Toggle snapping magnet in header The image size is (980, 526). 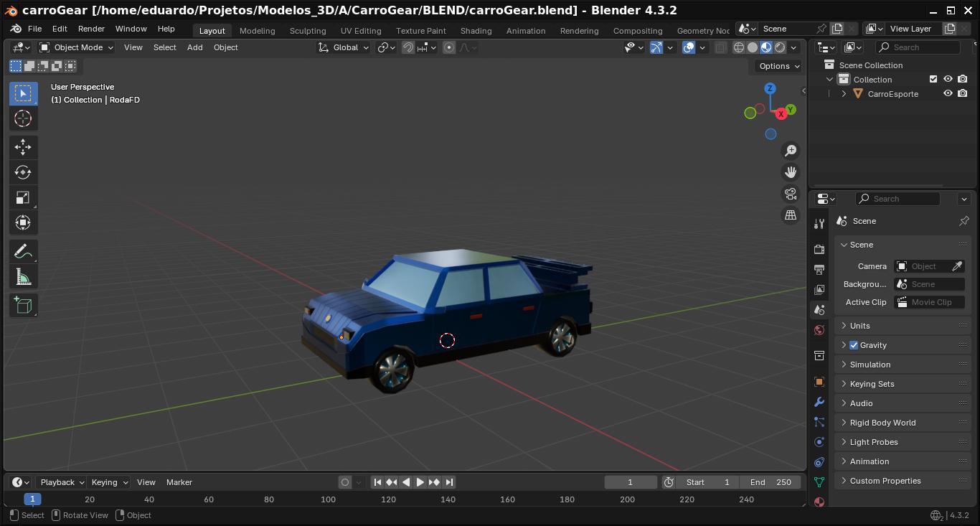pyautogui.click(x=407, y=47)
